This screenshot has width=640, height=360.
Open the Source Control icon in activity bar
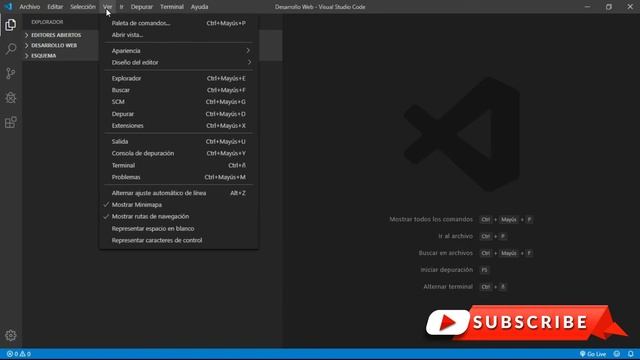point(11,73)
